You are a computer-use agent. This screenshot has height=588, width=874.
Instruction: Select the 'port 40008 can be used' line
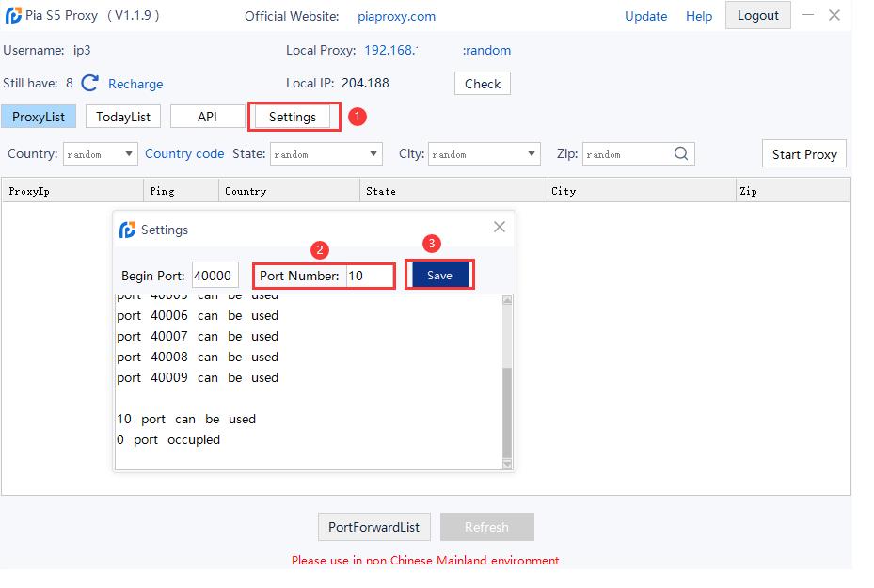[198, 357]
